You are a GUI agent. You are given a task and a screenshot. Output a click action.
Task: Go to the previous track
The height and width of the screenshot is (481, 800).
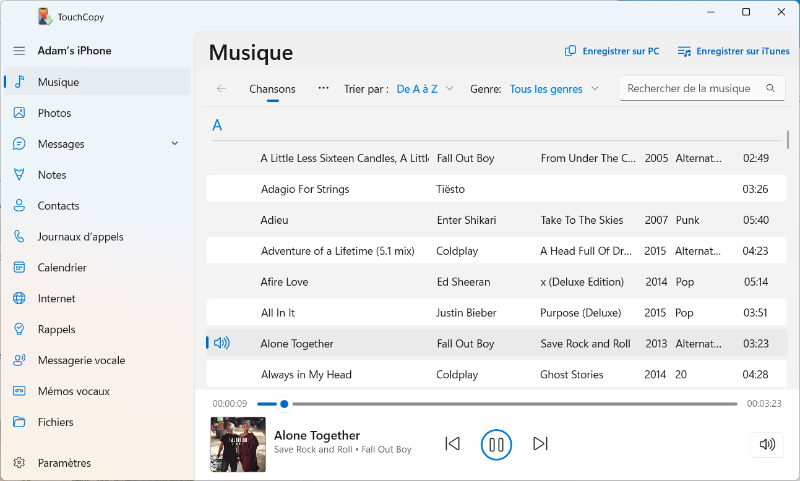[452, 444]
